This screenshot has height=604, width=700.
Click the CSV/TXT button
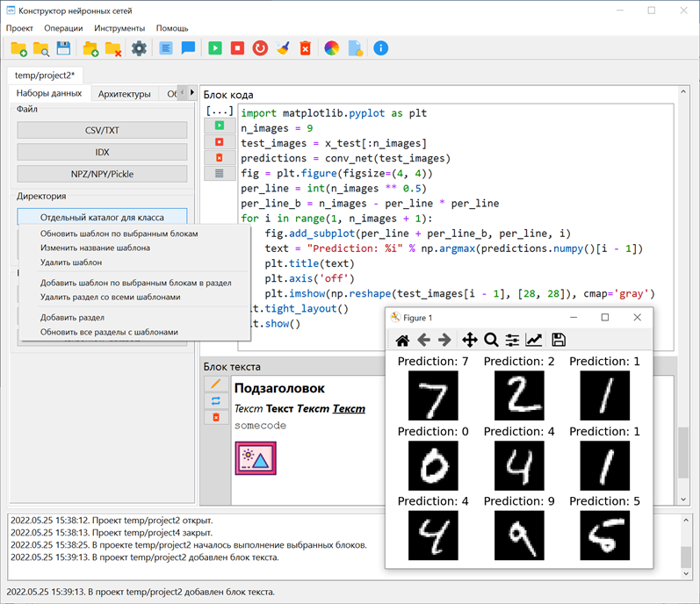(102, 130)
